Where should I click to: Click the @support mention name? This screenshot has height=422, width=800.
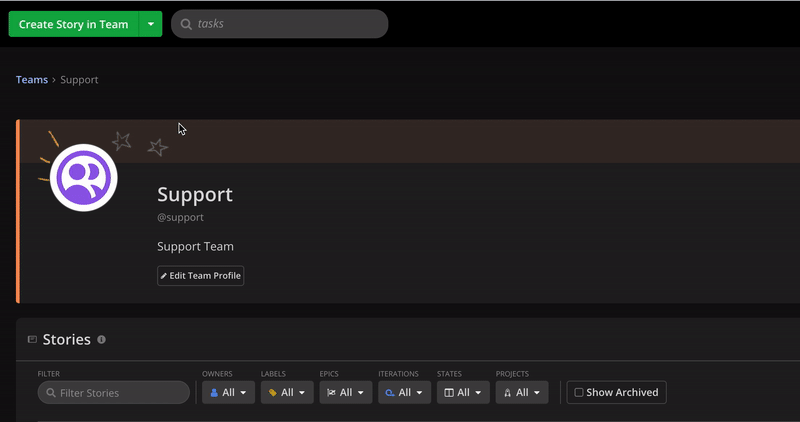180,217
